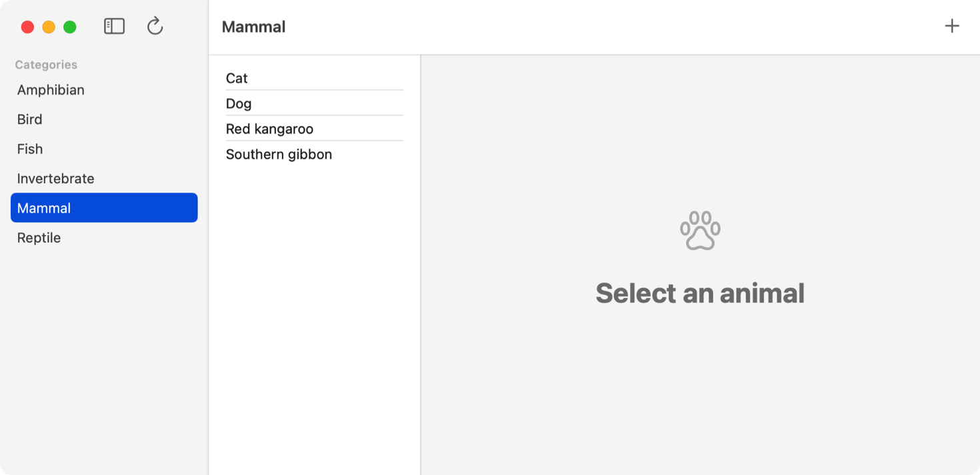Select the Southern gibbon entry
Image resolution: width=980 pixels, height=475 pixels.
[x=279, y=154]
